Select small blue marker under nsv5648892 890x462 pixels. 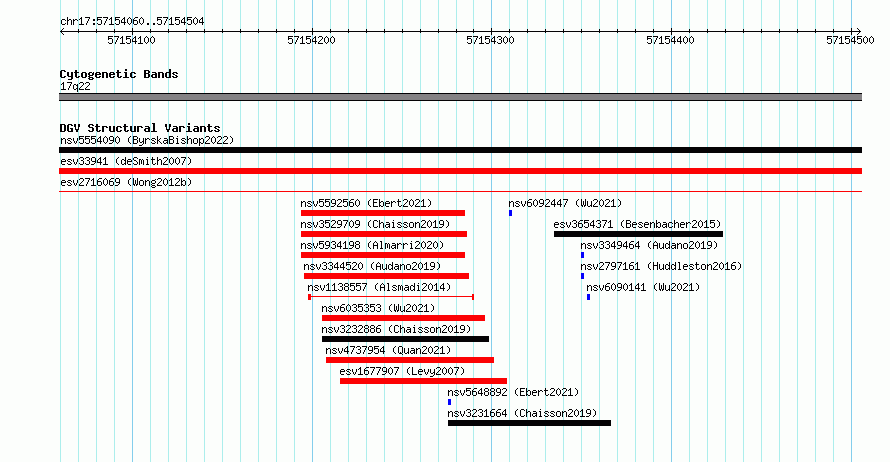(x=450, y=402)
